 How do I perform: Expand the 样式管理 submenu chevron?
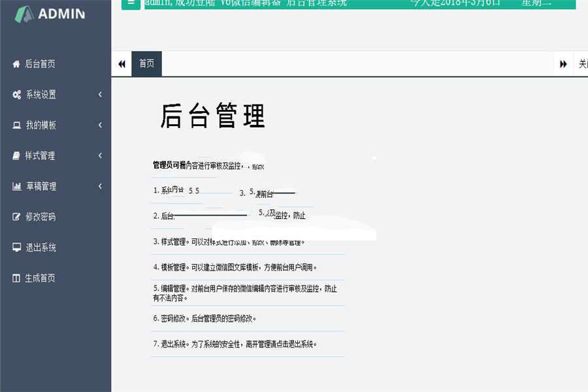(x=100, y=155)
